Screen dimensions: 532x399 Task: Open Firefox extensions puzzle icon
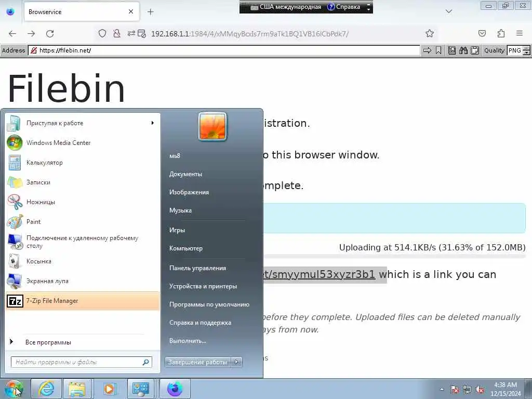[501, 33]
